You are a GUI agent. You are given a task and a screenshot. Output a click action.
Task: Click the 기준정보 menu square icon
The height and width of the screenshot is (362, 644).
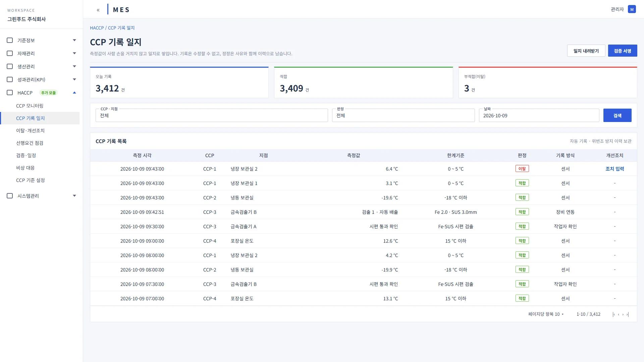pyautogui.click(x=10, y=40)
